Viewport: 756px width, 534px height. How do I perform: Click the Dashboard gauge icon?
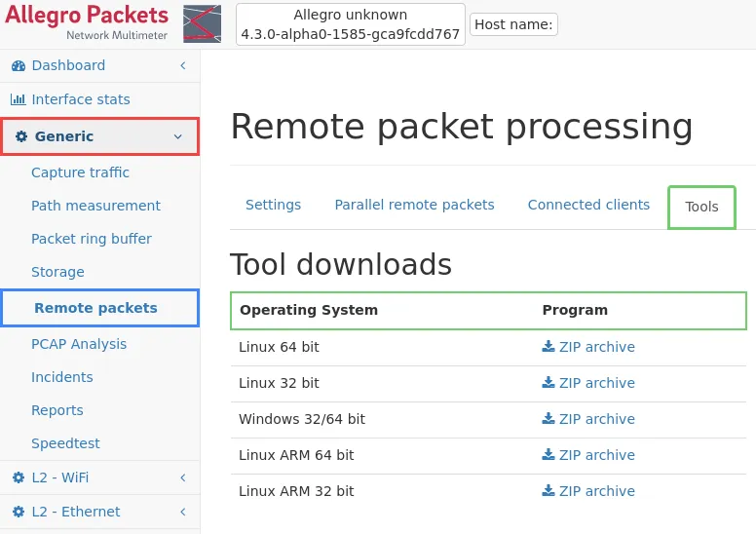tap(19, 65)
